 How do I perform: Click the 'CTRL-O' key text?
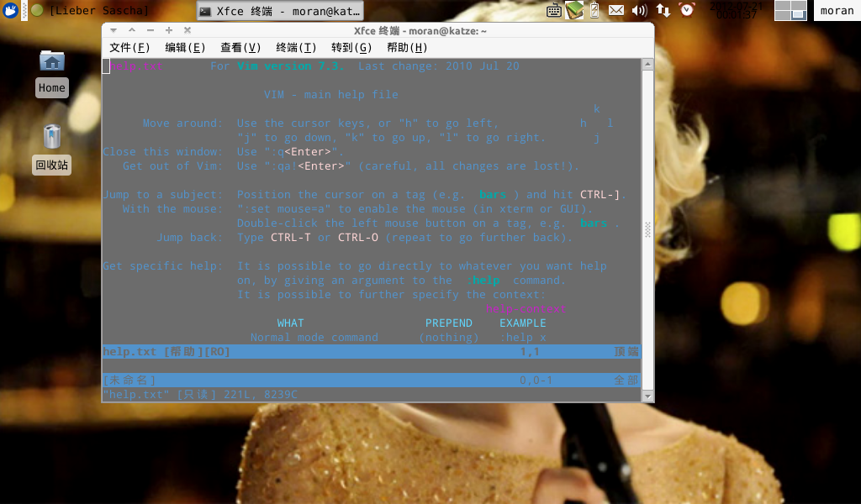coord(358,238)
